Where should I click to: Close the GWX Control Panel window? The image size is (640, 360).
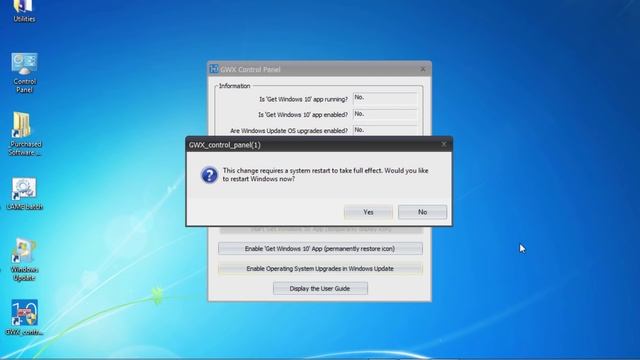click(423, 69)
